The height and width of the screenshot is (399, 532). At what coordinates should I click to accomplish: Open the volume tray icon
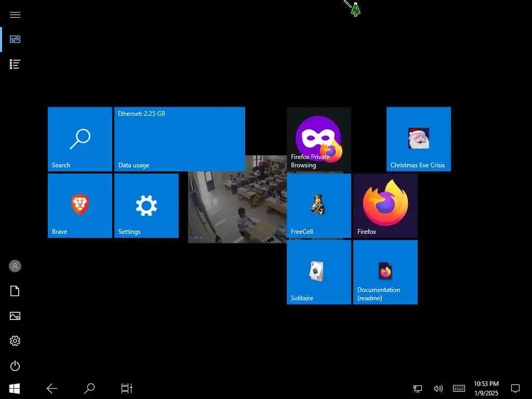[x=438, y=389]
